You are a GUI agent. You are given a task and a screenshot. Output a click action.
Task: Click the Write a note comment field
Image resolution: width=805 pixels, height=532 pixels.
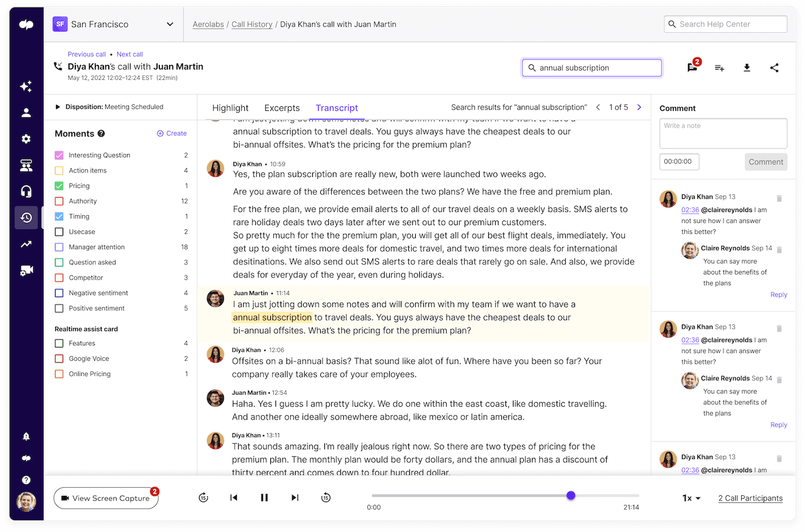723,133
